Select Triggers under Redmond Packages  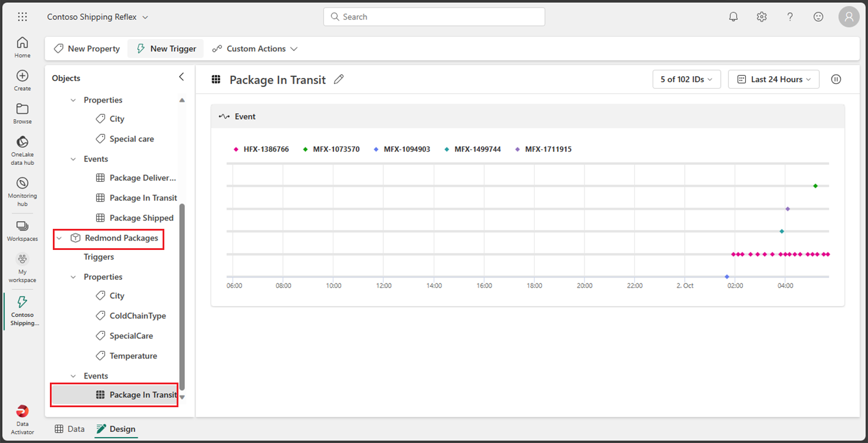point(99,257)
